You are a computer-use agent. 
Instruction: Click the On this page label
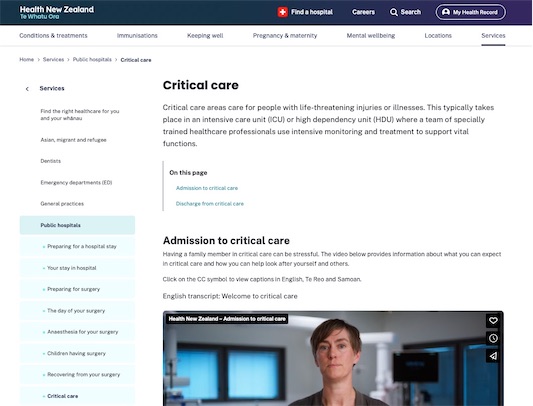click(188, 173)
